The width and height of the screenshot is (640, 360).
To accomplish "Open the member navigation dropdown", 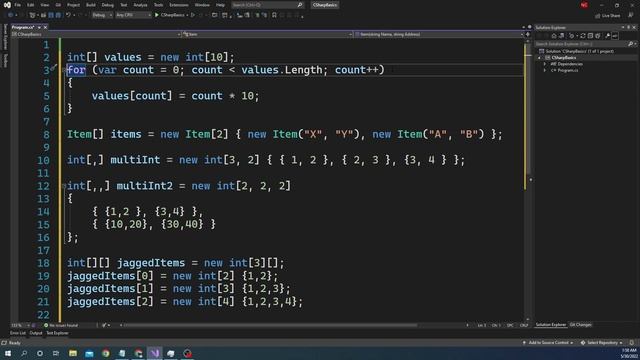I will [439, 34].
